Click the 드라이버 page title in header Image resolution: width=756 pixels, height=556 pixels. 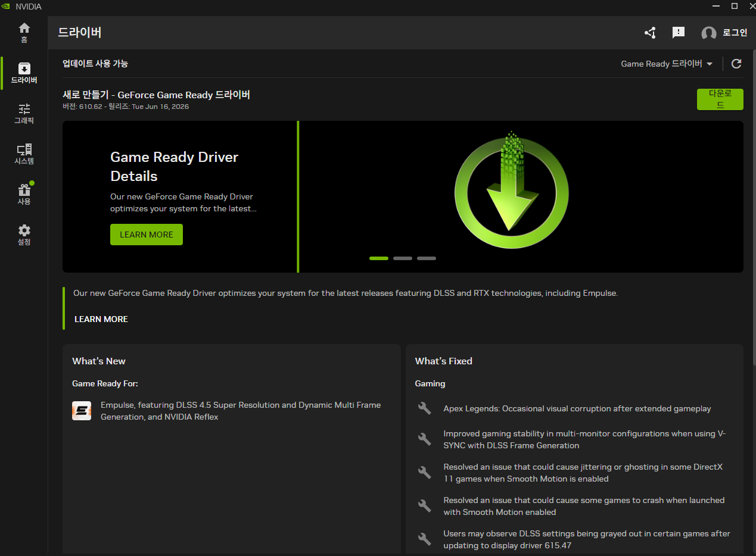click(80, 32)
